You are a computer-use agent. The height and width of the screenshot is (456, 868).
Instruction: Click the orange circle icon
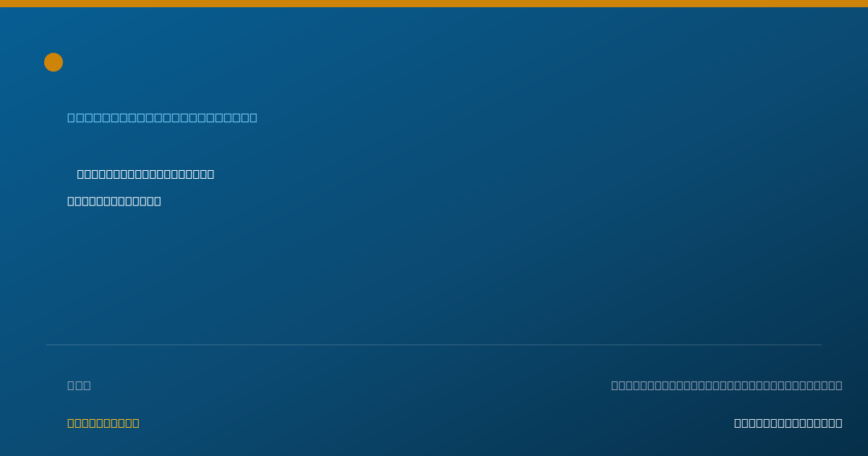(54, 62)
